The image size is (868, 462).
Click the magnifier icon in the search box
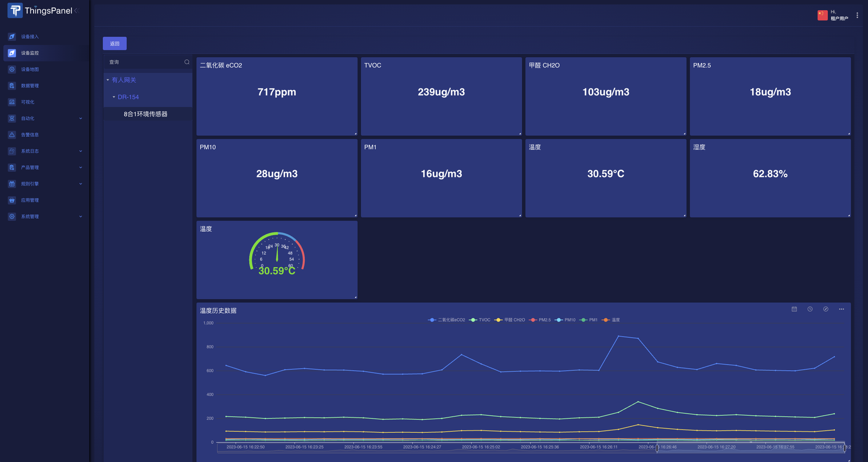click(187, 62)
